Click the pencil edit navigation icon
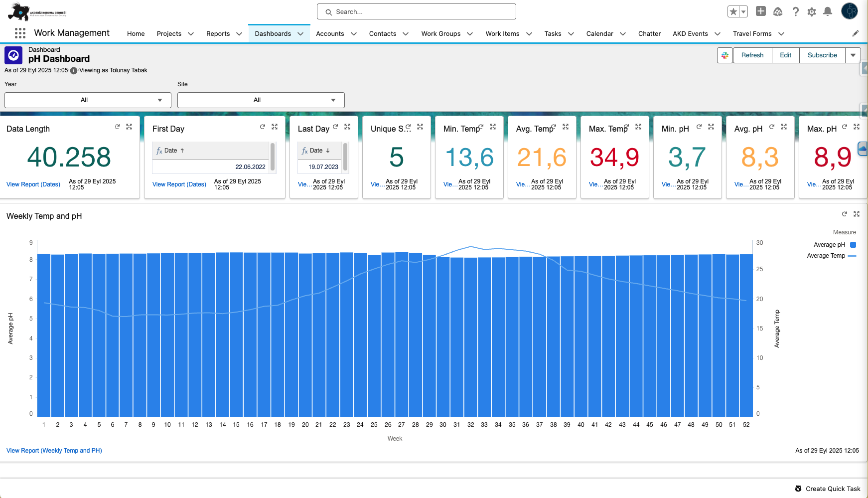This screenshot has height=498, width=868. 856,33
